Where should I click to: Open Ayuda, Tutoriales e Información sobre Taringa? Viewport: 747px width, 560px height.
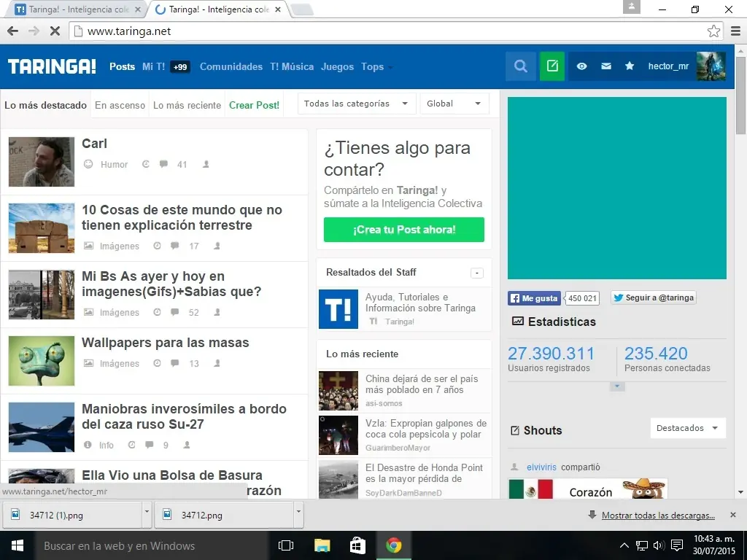click(x=420, y=303)
